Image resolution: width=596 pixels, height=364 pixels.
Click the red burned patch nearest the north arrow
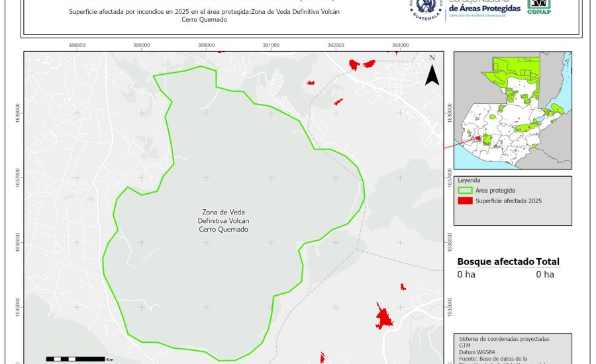click(x=362, y=64)
